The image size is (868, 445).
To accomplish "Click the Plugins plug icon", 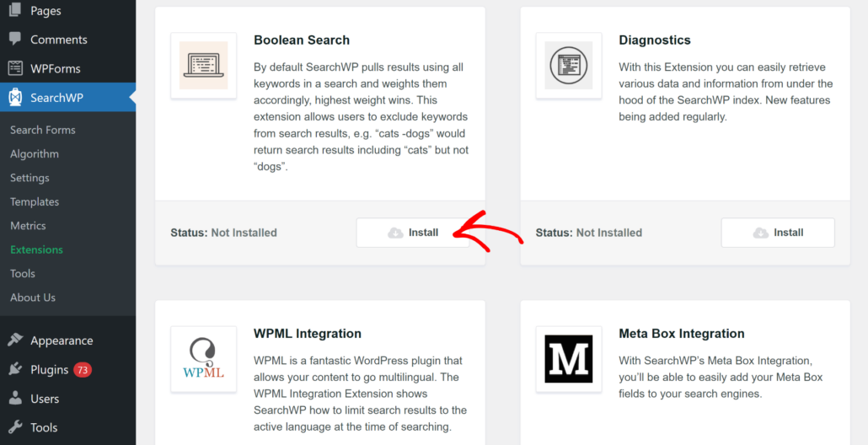I will [x=15, y=369].
